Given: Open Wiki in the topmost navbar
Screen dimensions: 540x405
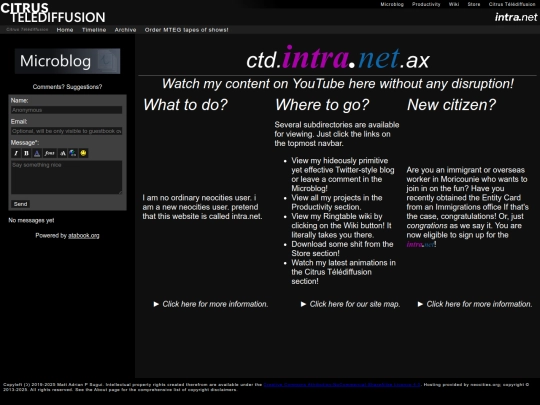Looking at the screenshot, I should coord(454,4).
